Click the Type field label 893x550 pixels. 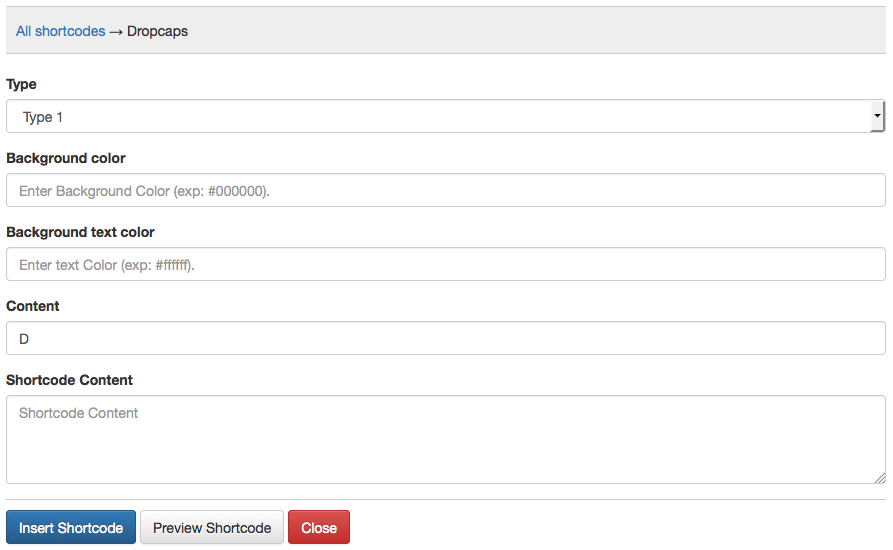(21, 85)
